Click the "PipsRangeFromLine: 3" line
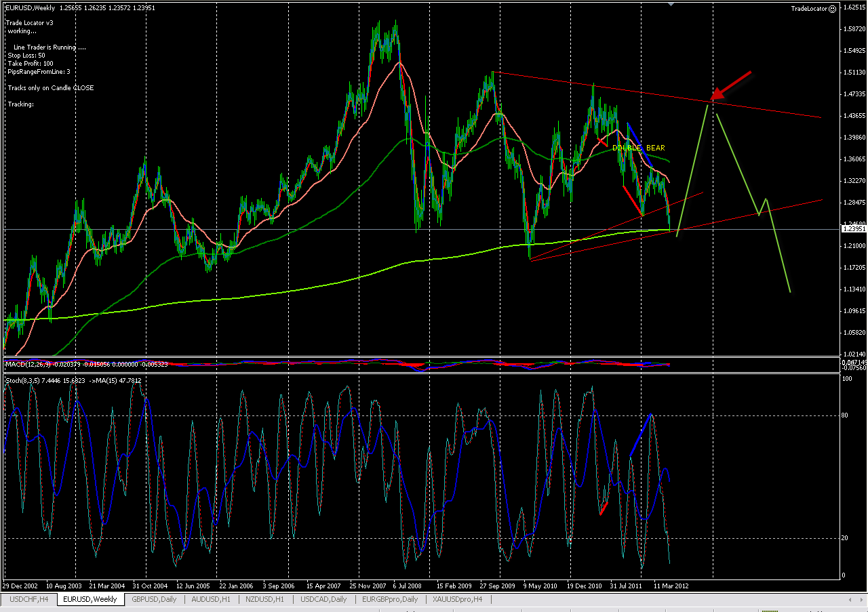This screenshot has width=868, height=612. [x=39, y=71]
